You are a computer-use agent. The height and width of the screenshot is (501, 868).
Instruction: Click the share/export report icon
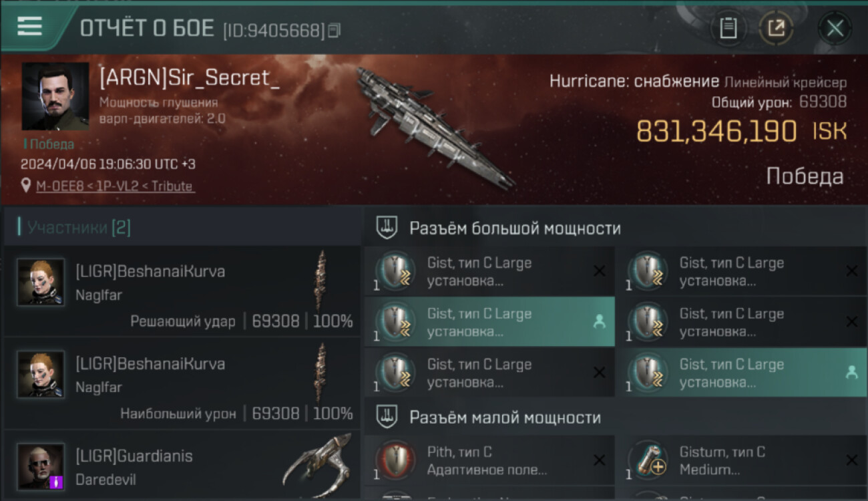(777, 28)
